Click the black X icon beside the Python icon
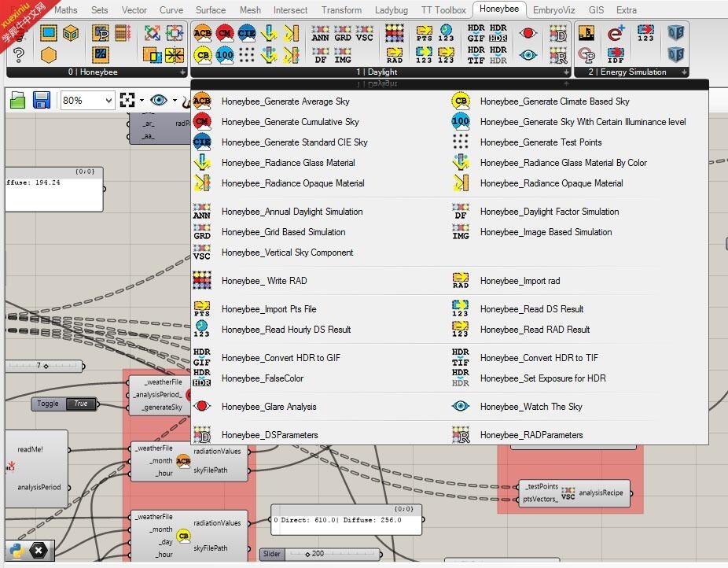The image size is (728, 568). point(39,551)
